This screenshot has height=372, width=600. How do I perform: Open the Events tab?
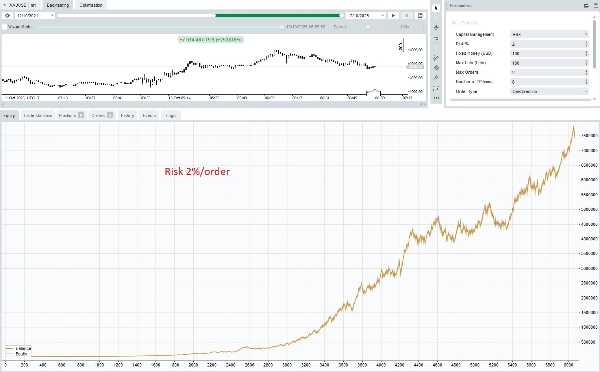[149, 115]
